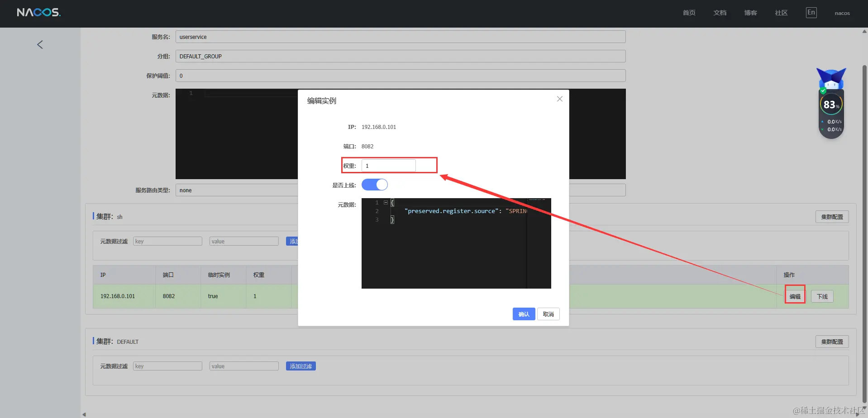Focus the 权重 weight input field
Viewport: 868px width, 418px height.
(x=388, y=166)
